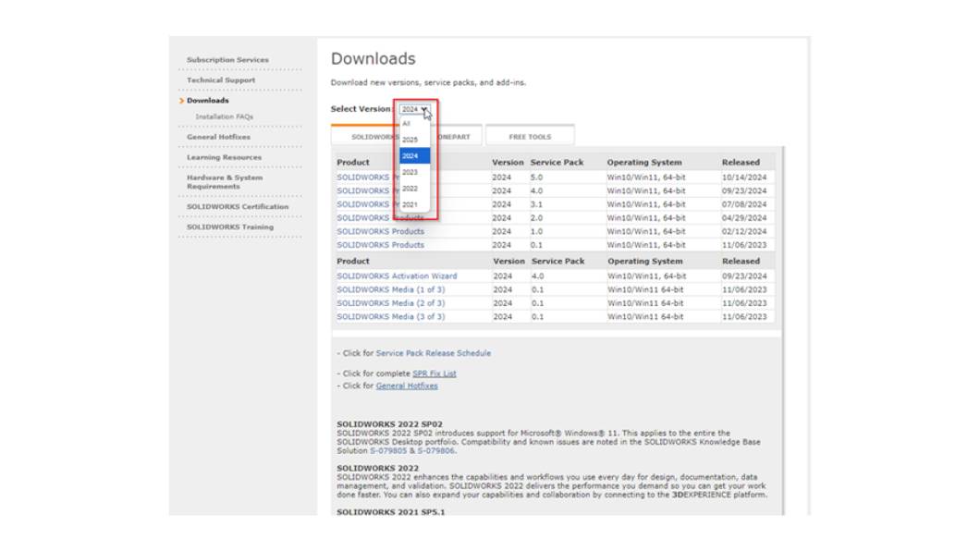Click the 04/29/2024 release date cell

click(x=743, y=218)
